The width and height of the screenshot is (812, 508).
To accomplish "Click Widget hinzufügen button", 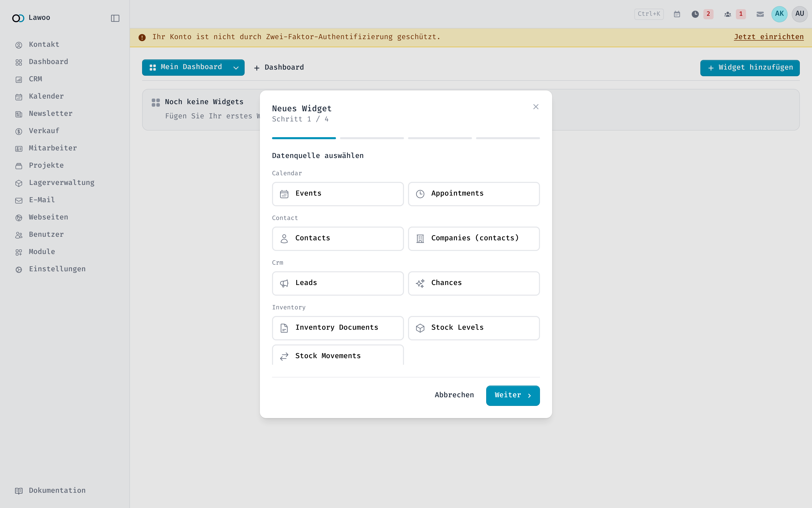I will (750, 68).
